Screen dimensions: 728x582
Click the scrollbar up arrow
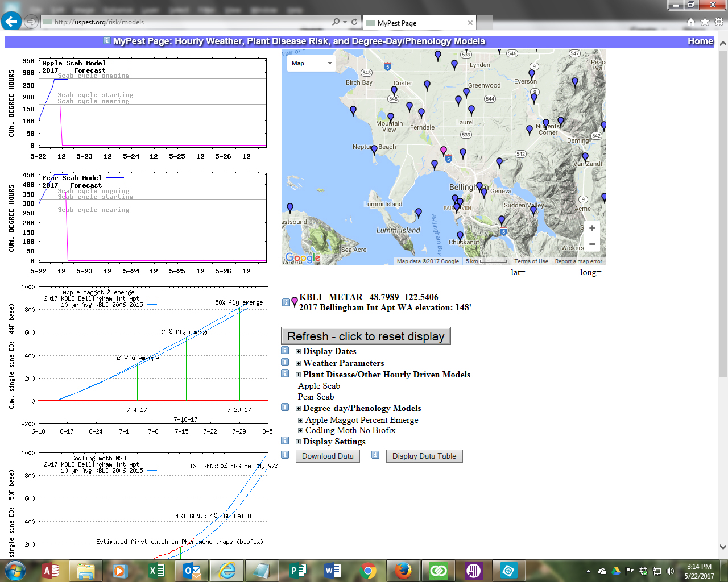[x=723, y=43]
